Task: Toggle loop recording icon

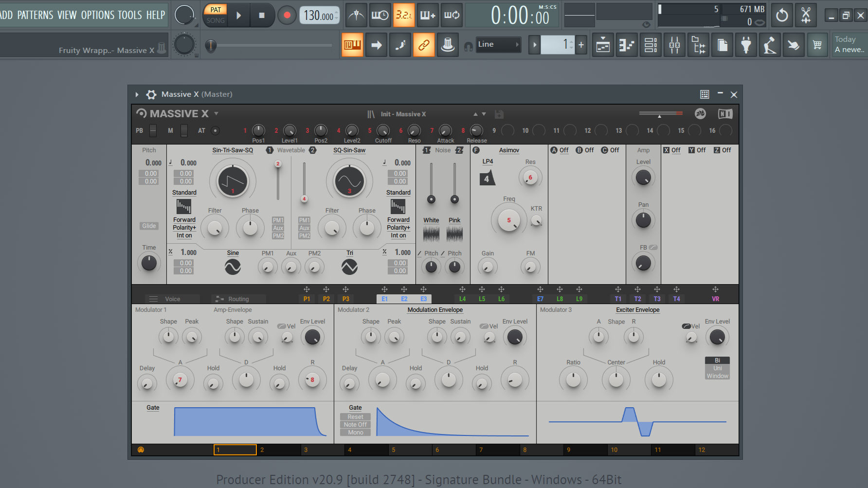Action: click(452, 16)
